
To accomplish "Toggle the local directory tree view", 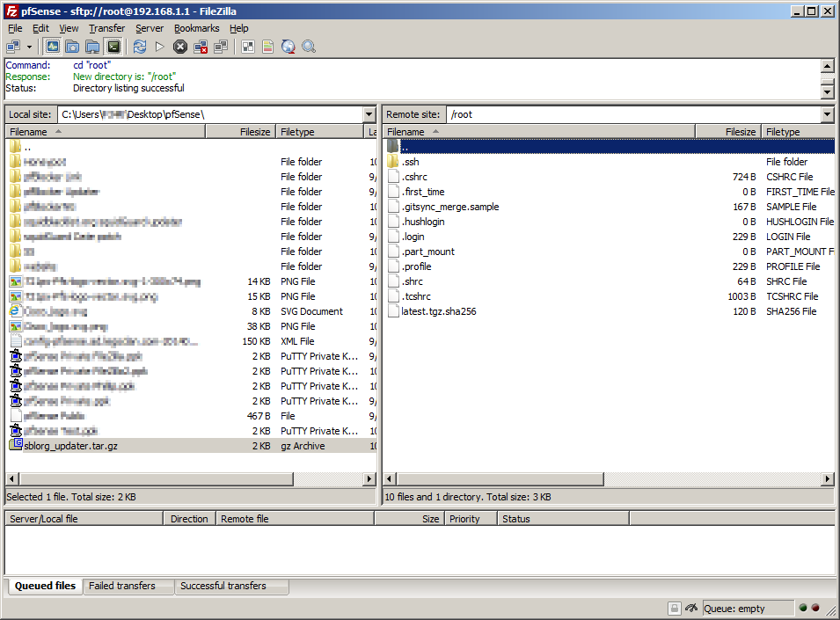I will (72, 47).
